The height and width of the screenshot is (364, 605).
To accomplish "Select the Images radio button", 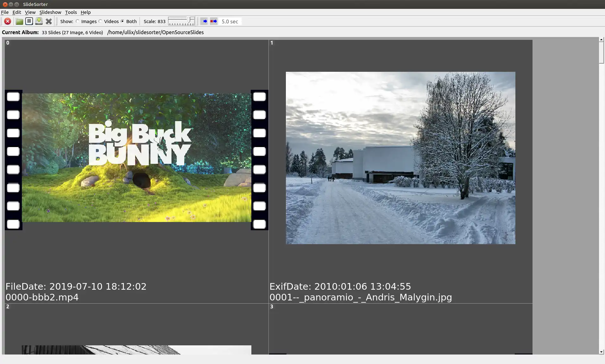I will [77, 21].
